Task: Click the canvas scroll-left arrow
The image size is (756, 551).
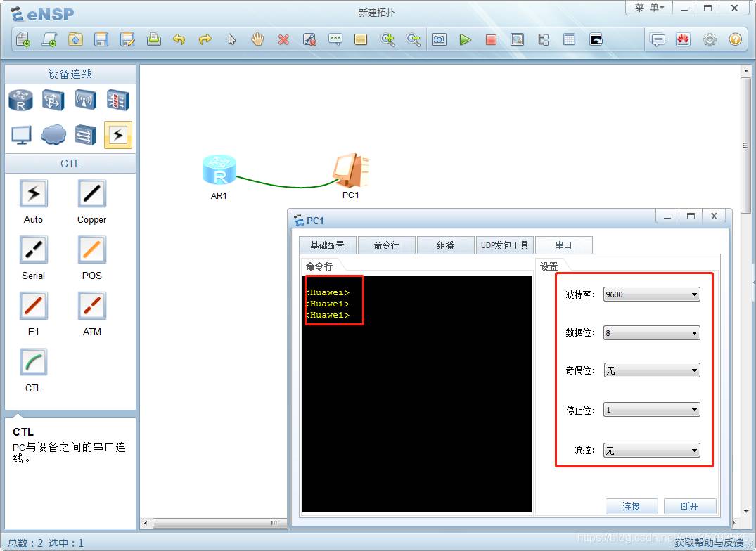Action: 146,523
